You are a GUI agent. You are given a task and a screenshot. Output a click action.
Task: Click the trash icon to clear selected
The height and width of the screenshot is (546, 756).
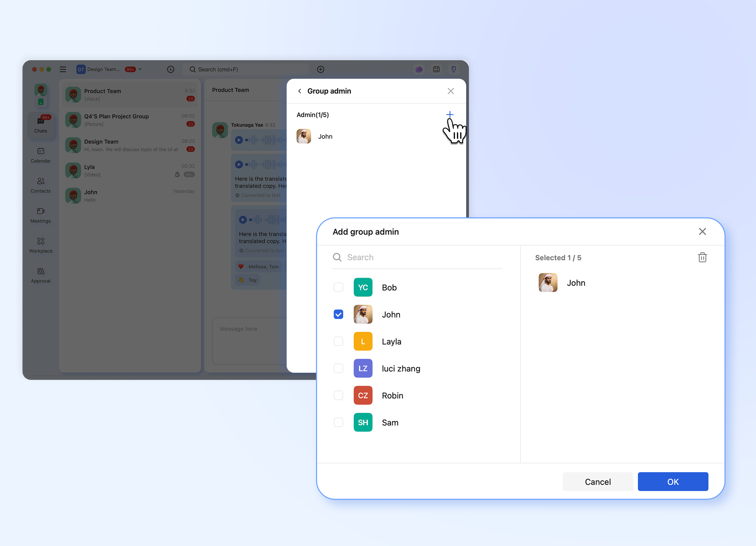pos(702,258)
